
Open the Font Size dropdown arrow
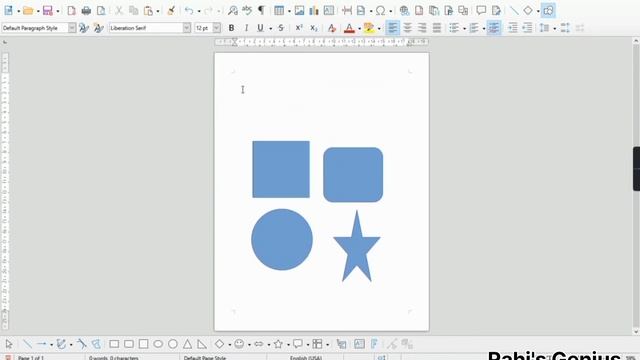[x=217, y=28]
